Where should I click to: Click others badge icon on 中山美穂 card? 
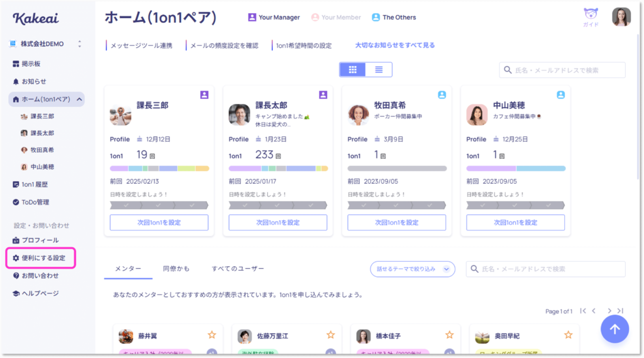pyautogui.click(x=560, y=95)
